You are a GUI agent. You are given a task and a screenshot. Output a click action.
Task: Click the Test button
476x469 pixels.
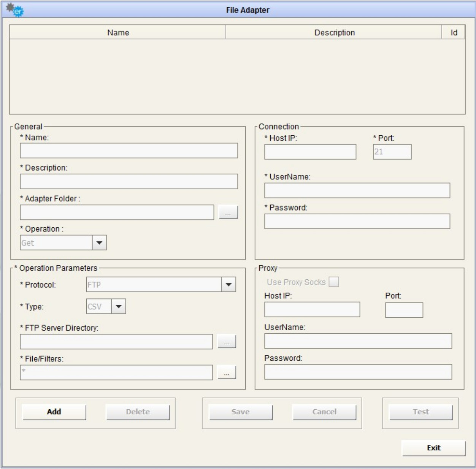[420, 412]
